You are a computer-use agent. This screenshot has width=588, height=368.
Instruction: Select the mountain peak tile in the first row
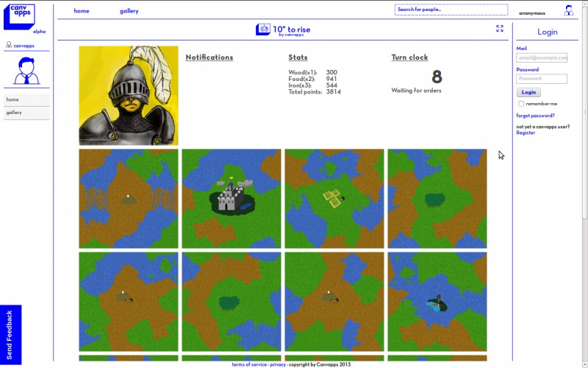click(128, 199)
